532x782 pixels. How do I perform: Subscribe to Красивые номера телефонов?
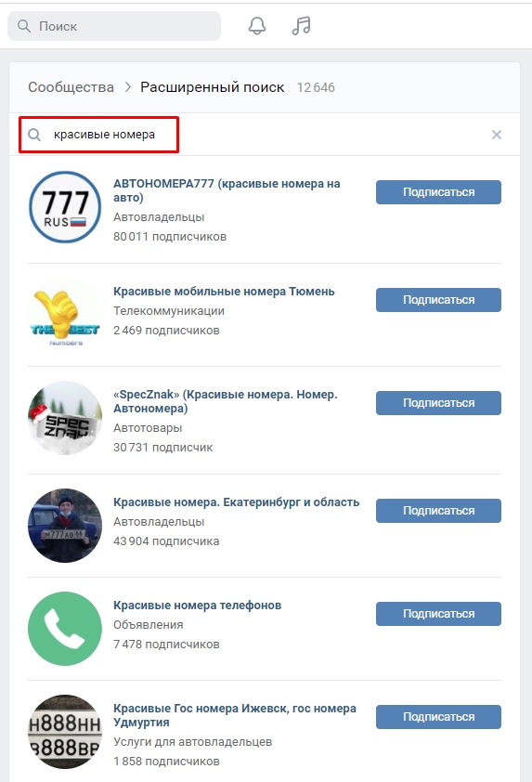pyautogui.click(x=438, y=613)
